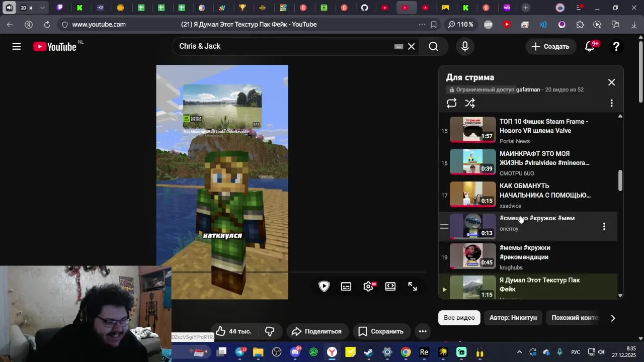The width and height of the screenshot is (644, 362).
Task: Grab reorder handle of #смешно #кружок #мем
Action: pos(444,227)
